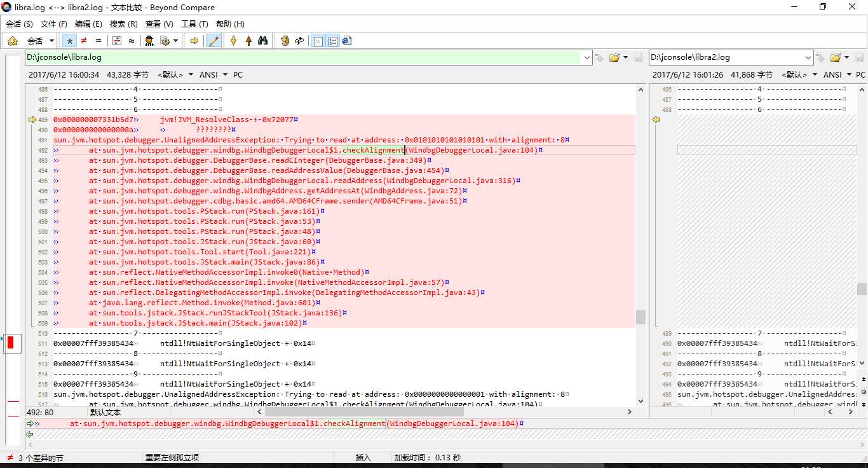Click right gutter arrow beside difference block
The height and width of the screenshot is (468, 868).
(656, 120)
